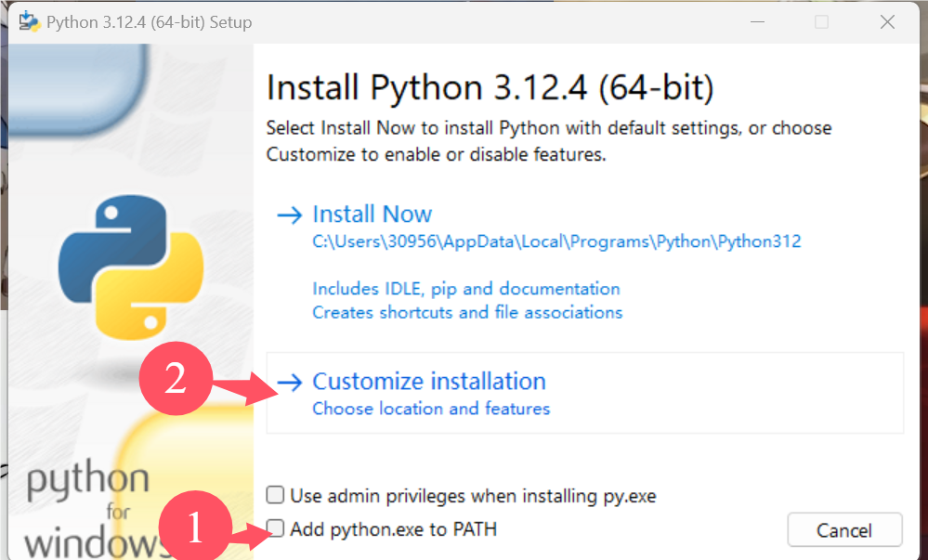Click the Install Now option
This screenshot has height=560, width=928.
tap(373, 215)
